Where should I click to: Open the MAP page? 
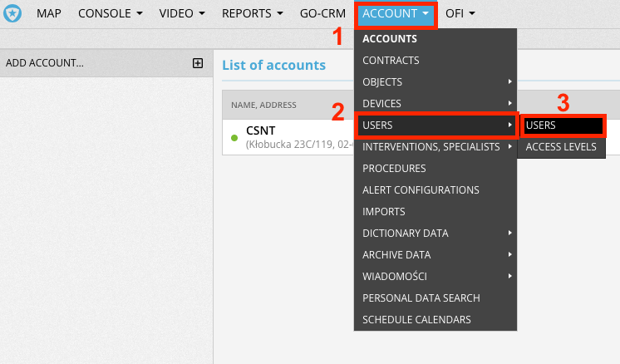coord(49,14)
